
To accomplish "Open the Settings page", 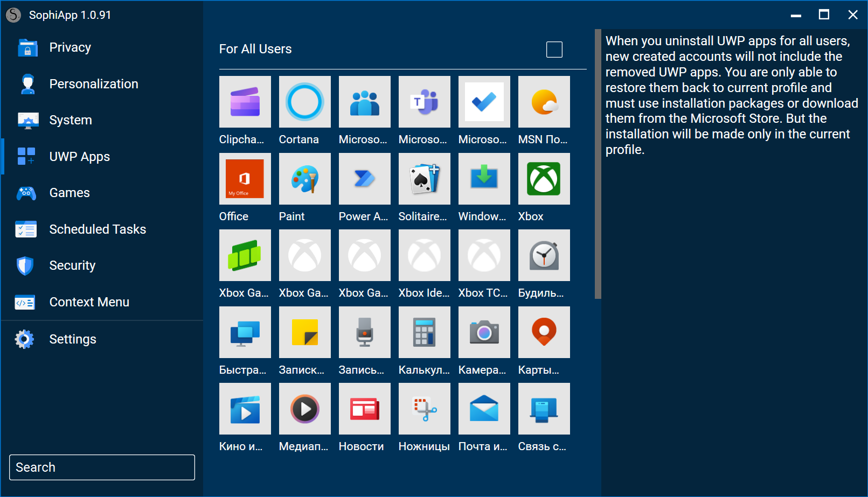I will (x=102, y=339).
